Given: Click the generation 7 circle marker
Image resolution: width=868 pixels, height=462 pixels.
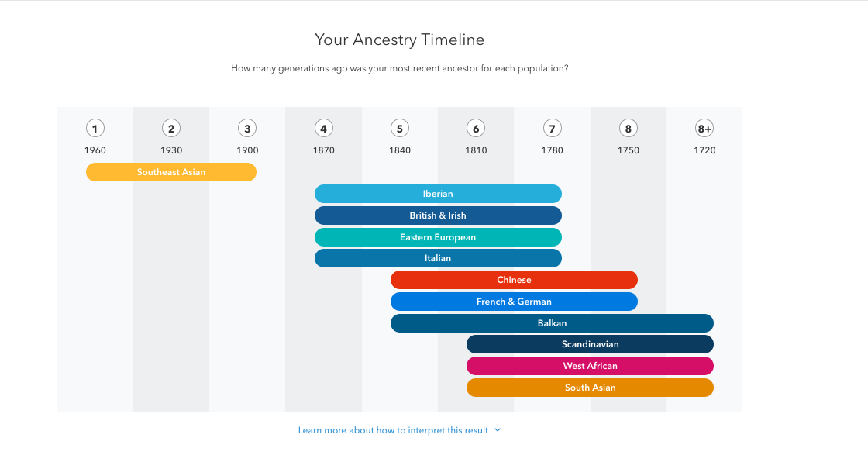Looking at the screenshot, I should point(553,129).
